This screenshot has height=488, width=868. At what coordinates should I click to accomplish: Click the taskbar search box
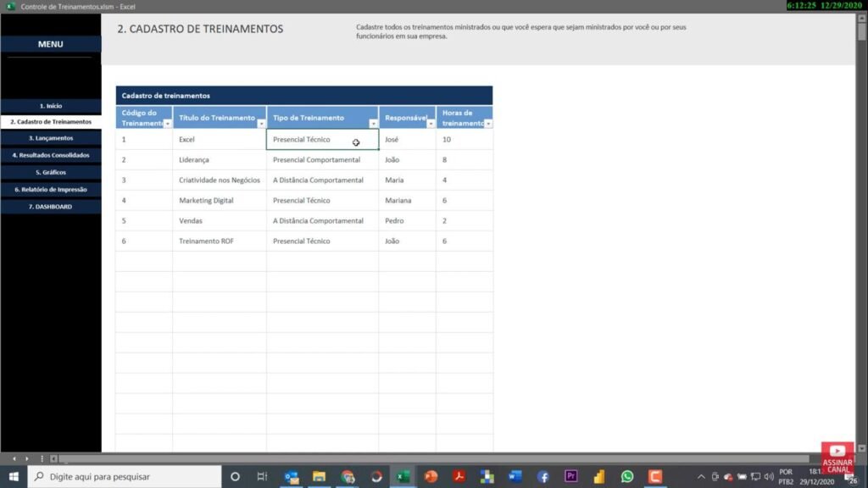[x=125, y=476]
